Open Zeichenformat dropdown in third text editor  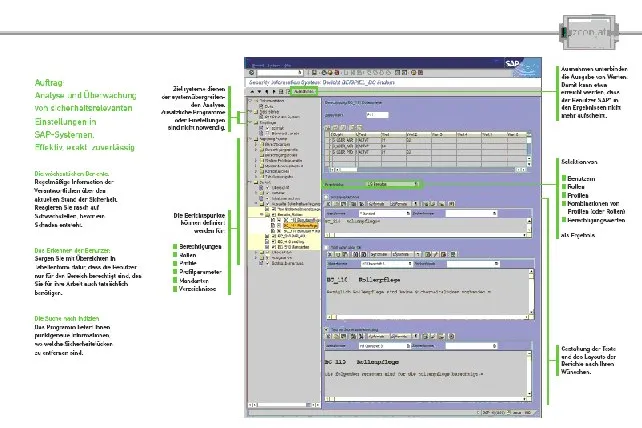pyautogui.click(x=494, y=346)
